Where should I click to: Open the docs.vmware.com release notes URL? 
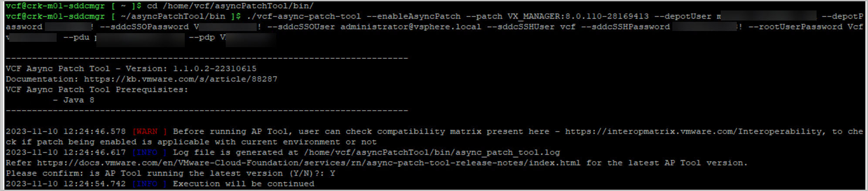(x=309, y=163)
